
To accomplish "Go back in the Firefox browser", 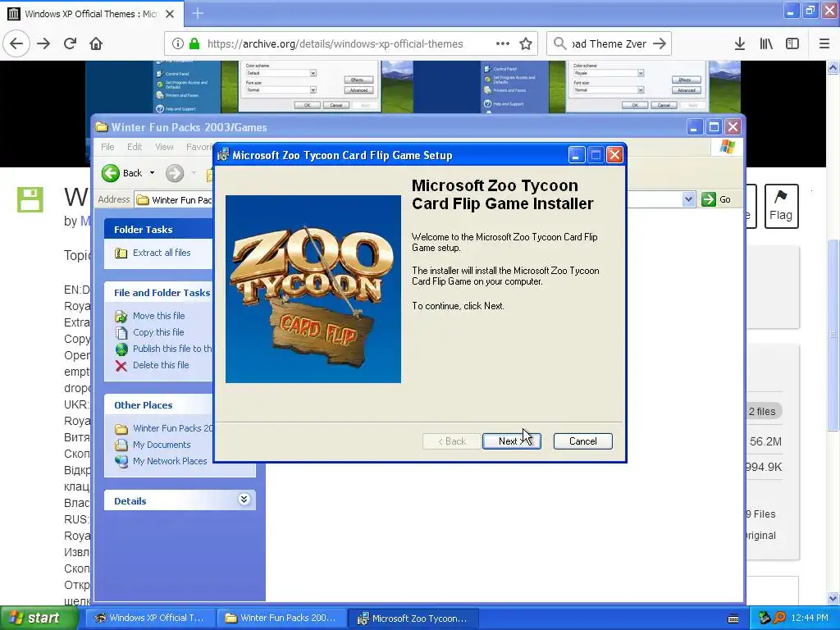I will 16,43.
